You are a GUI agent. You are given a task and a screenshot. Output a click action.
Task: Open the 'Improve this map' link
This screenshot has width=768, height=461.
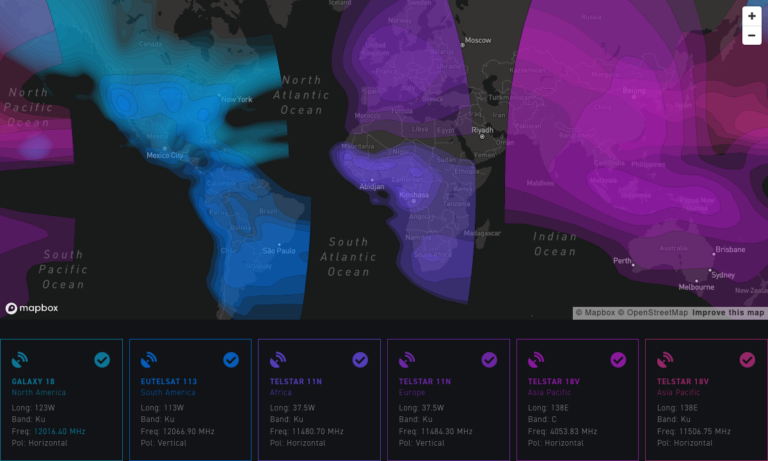(728, 313)
